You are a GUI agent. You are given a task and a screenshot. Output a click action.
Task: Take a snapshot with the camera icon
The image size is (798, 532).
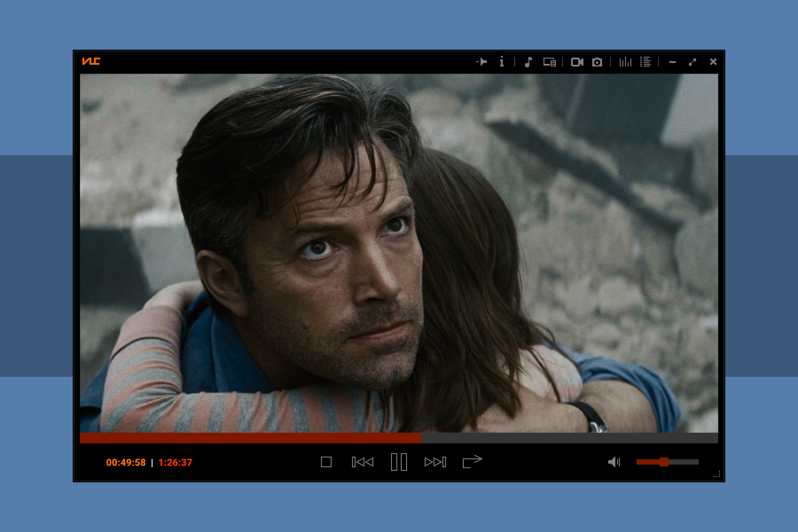pos(597,62)
